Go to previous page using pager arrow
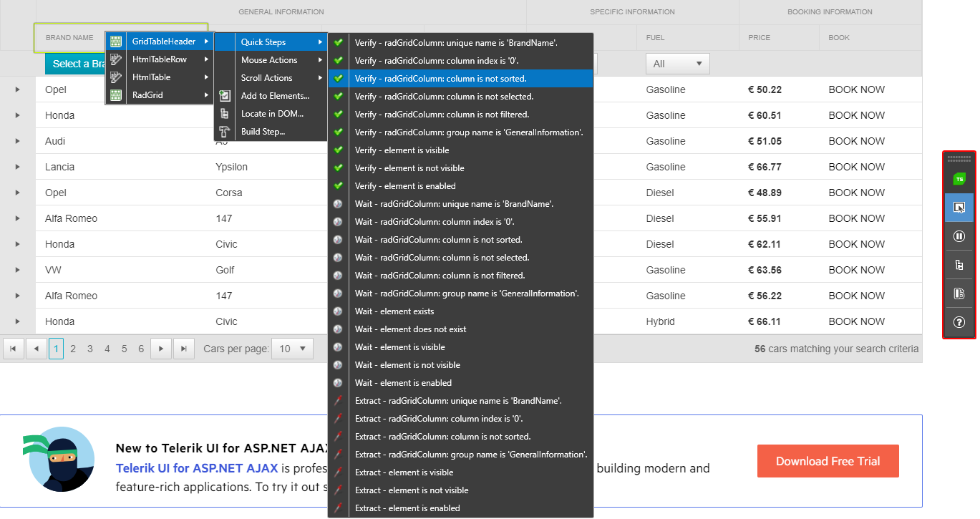The height and width of the screenshot is (519, 980). click(36, 349)
